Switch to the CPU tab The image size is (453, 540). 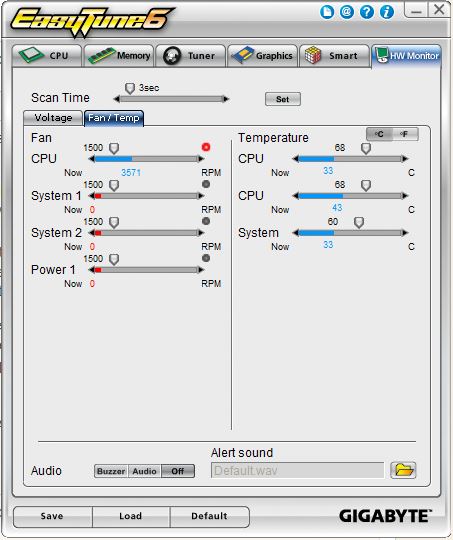pyautogui.click(x=47, y=55)
